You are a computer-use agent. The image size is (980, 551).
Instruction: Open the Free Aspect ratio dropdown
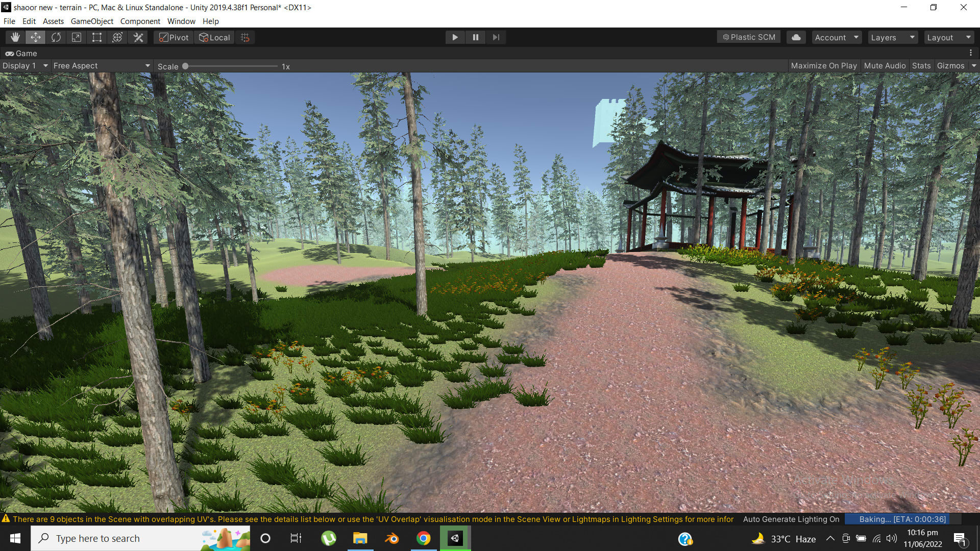[x=101, y=65]
